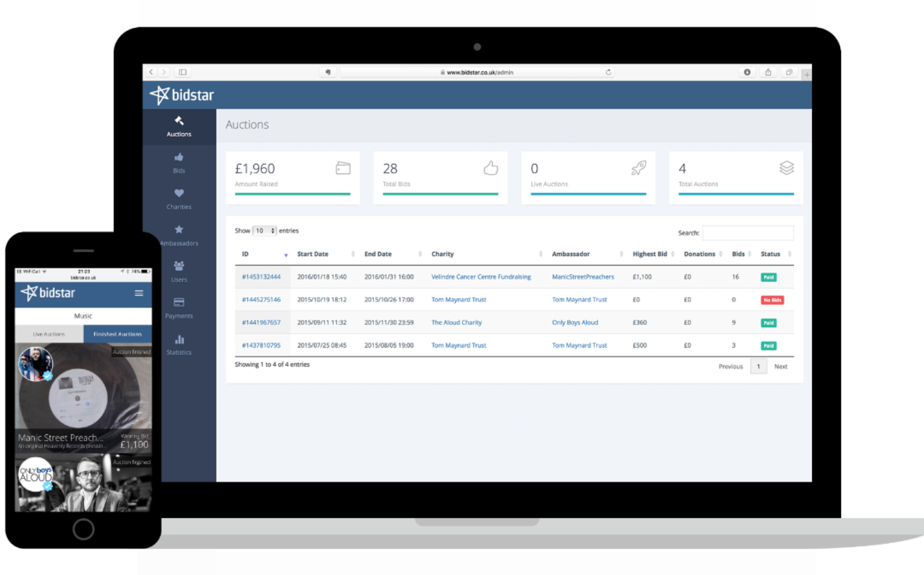Click the Next pagination button
This screenshot has height=575, width=924.
tap(781, 366)
